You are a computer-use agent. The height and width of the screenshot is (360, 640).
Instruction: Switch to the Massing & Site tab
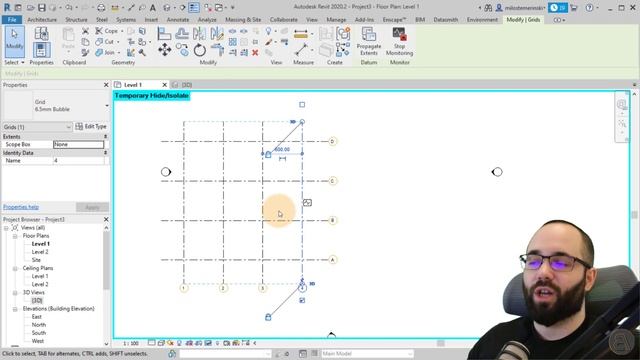pos(243,20)
